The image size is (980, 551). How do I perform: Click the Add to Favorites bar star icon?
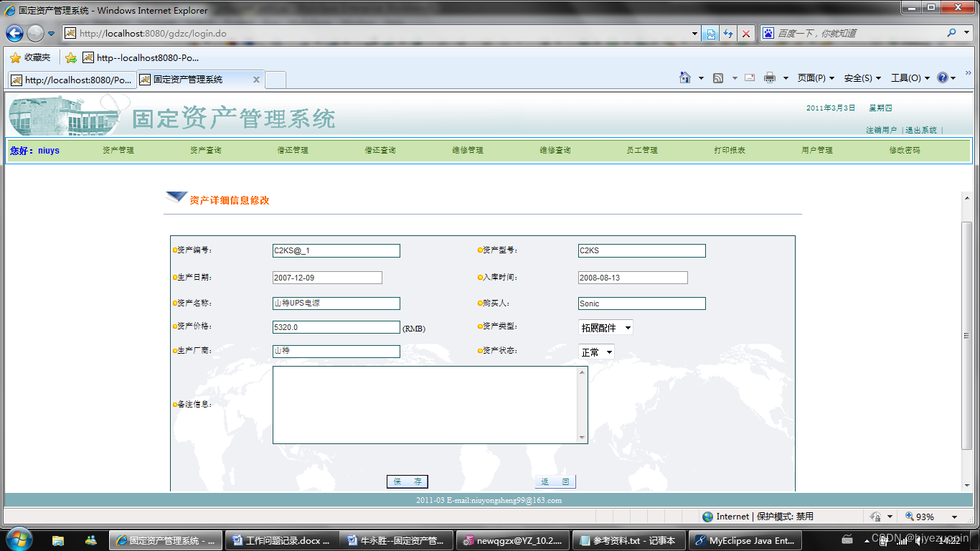pyautogui.click(x=71, y=57)
